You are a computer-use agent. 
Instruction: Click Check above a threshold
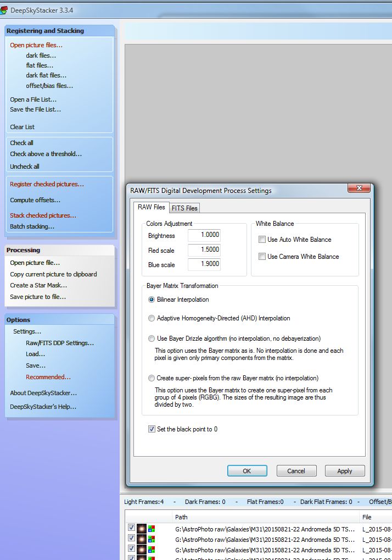(46, 154)
